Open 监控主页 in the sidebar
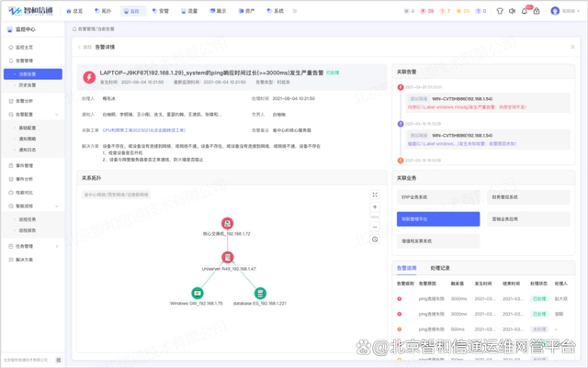Image resolution: width=588 pixels, height=368 pixels. [x=25, y=47]
